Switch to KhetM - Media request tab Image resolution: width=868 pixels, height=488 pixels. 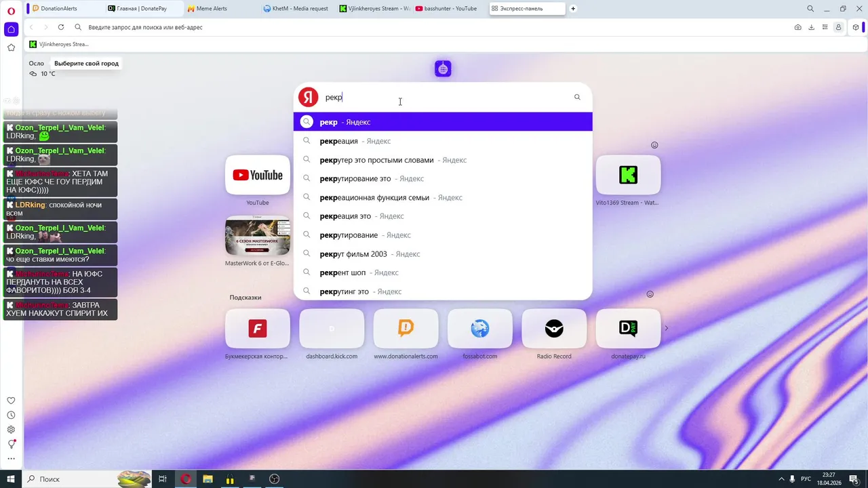click(x=298, y=9)
